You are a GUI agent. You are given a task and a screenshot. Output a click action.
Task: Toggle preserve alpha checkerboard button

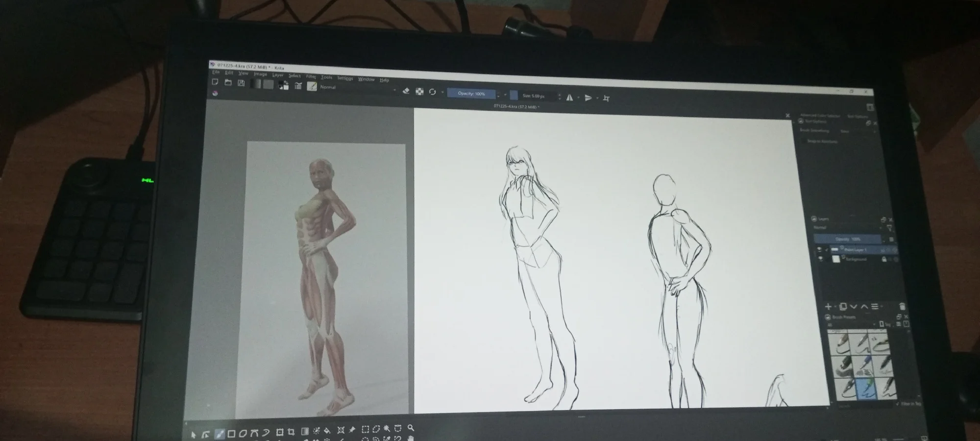tap(419, 91)
